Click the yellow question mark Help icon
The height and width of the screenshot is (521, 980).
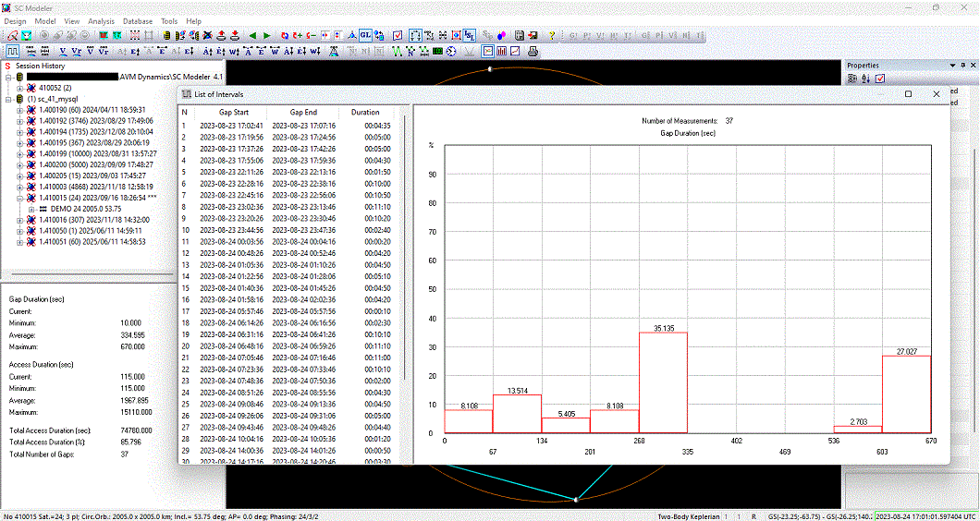pos(552,35)
